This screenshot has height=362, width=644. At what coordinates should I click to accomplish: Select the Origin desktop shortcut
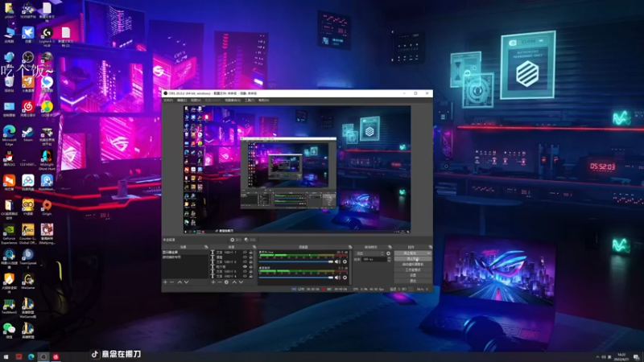(47, 208)
